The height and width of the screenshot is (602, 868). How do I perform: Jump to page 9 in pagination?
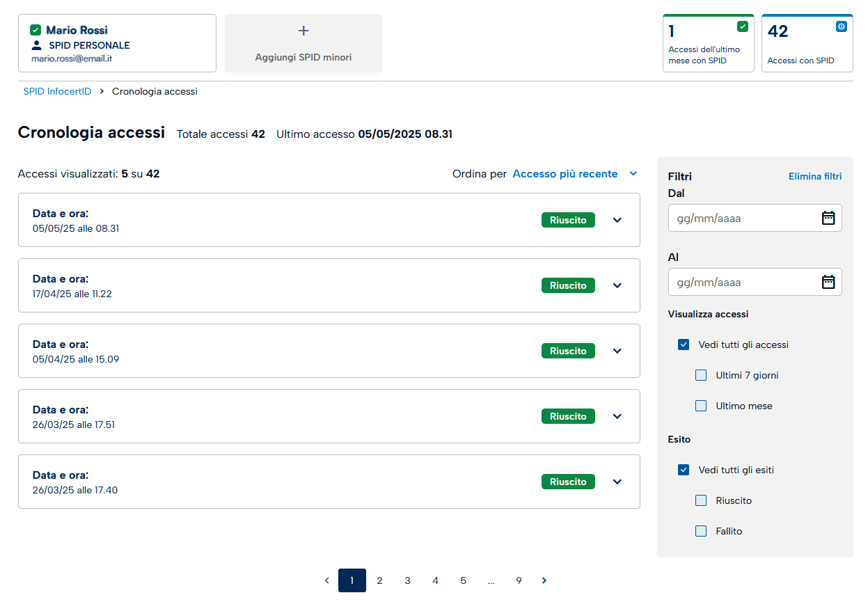(x=519, y=580)
